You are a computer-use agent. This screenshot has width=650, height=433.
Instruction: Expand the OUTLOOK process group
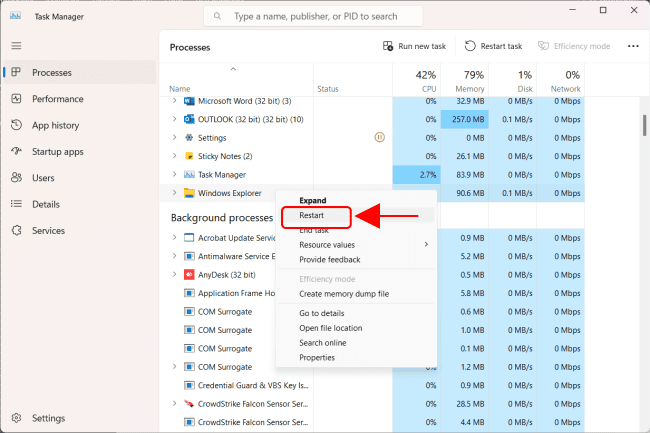click(175, 119)
